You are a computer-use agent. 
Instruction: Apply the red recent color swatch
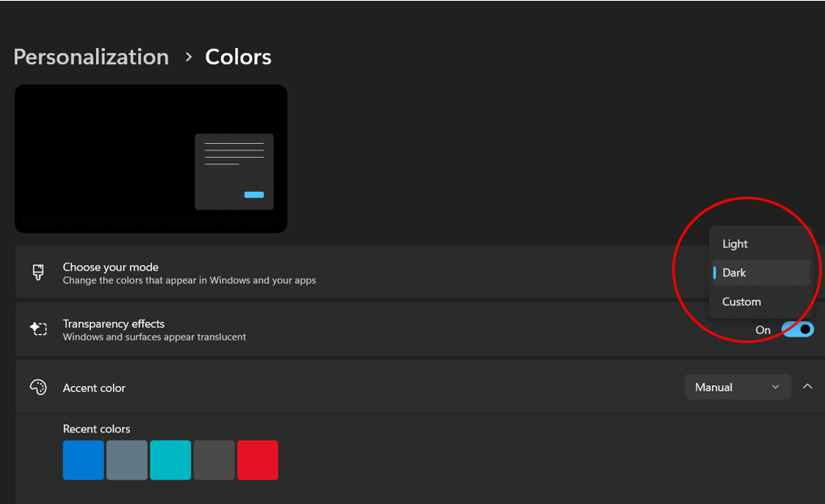[x=258, y=460]
